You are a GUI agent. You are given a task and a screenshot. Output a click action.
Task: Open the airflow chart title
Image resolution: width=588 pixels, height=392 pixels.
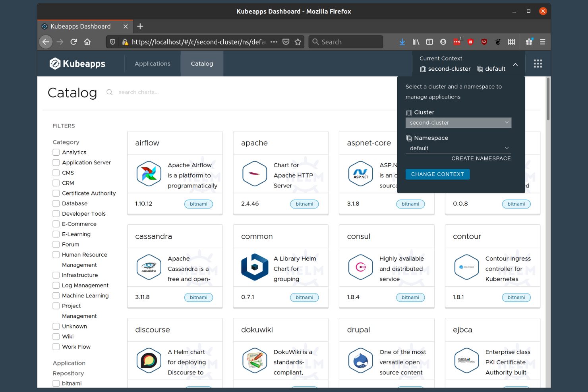(147, 143)
